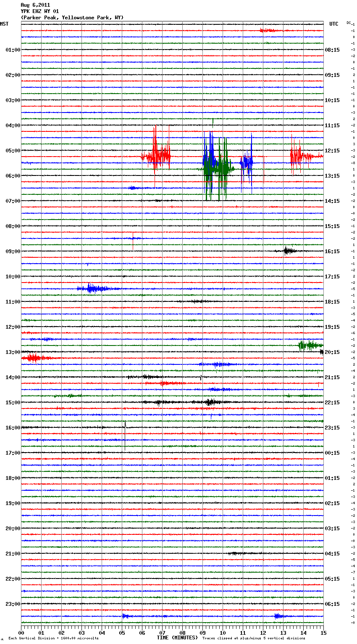This screenshot has width=357, height=644.
Task: Click the '02:15' UTC time label
Action: [x=332, y=503]
